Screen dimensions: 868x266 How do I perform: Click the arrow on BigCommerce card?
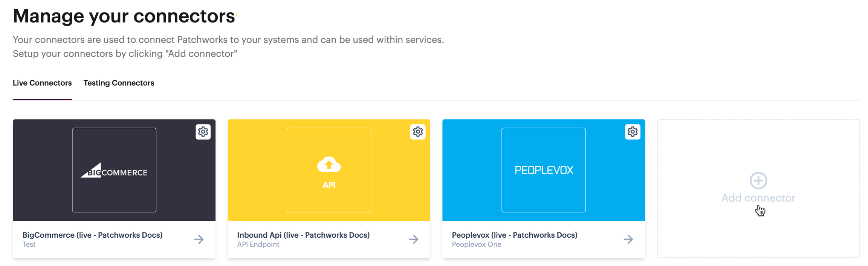(199, 239)
